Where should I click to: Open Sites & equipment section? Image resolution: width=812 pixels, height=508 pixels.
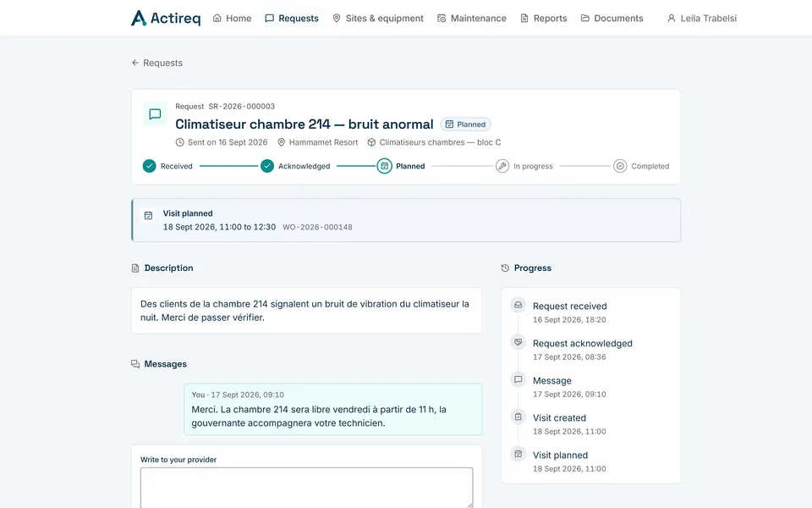378,18
